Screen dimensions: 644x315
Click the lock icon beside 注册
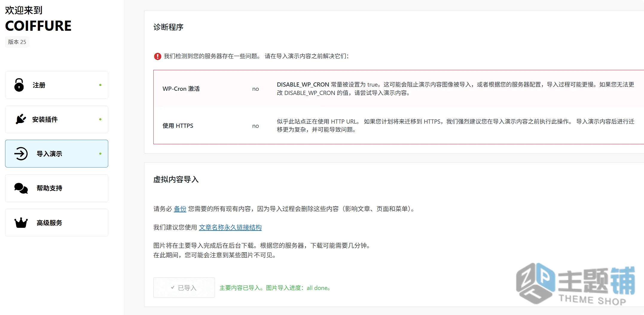[19, 85]
